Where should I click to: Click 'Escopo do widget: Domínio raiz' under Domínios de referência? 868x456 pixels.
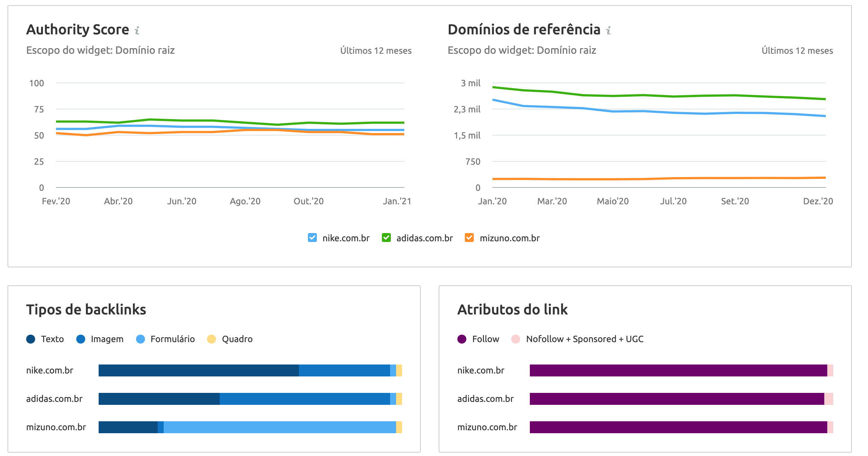522,50
